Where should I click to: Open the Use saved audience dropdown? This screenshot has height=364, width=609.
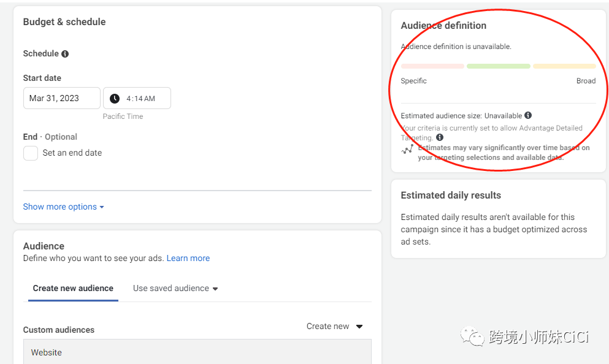pyautogui.click(x=175, y=289)
